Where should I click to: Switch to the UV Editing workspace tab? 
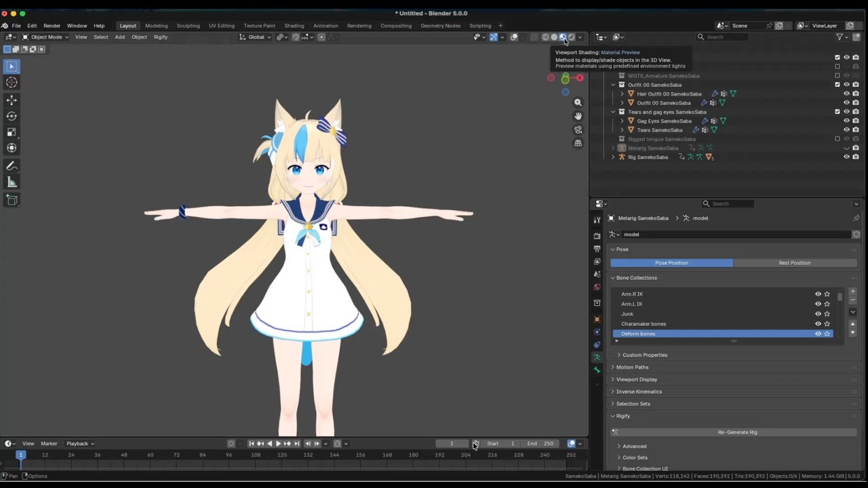(222, 26)
